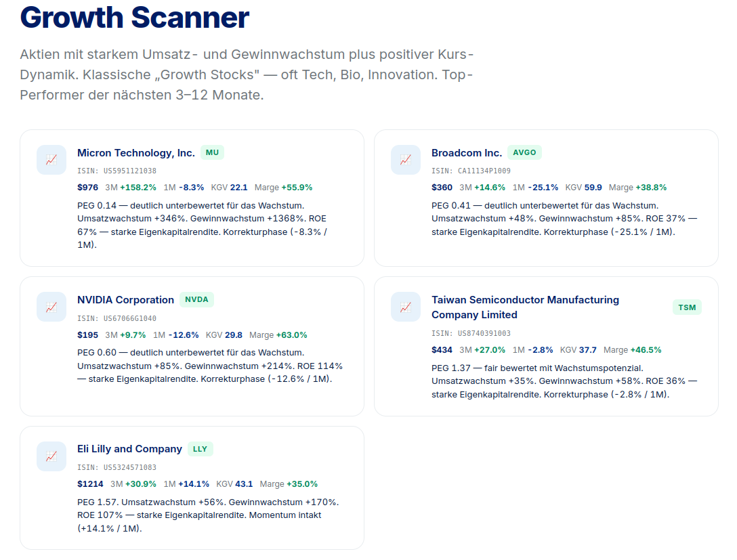
Task: Click the +158.2% three-month value
Action: point(138,188)
